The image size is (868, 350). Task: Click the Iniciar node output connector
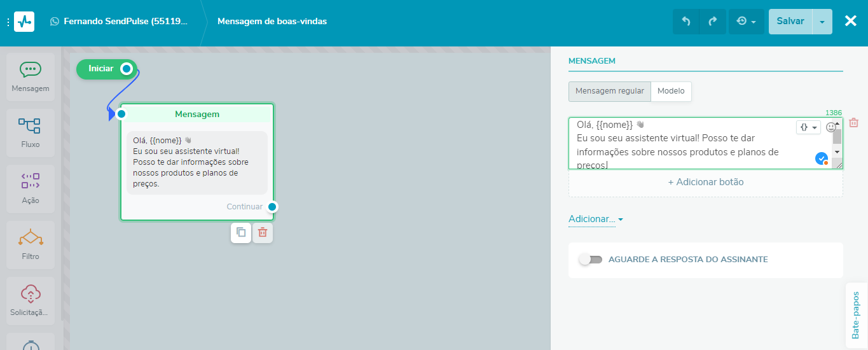click(127, 69)
